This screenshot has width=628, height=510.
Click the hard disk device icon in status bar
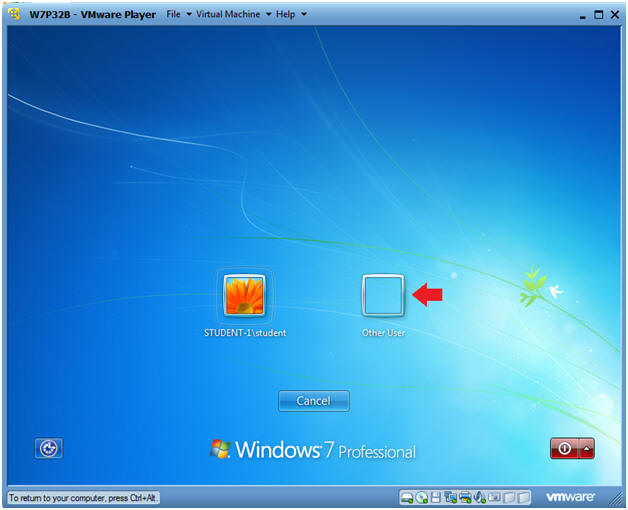[407, 498]
